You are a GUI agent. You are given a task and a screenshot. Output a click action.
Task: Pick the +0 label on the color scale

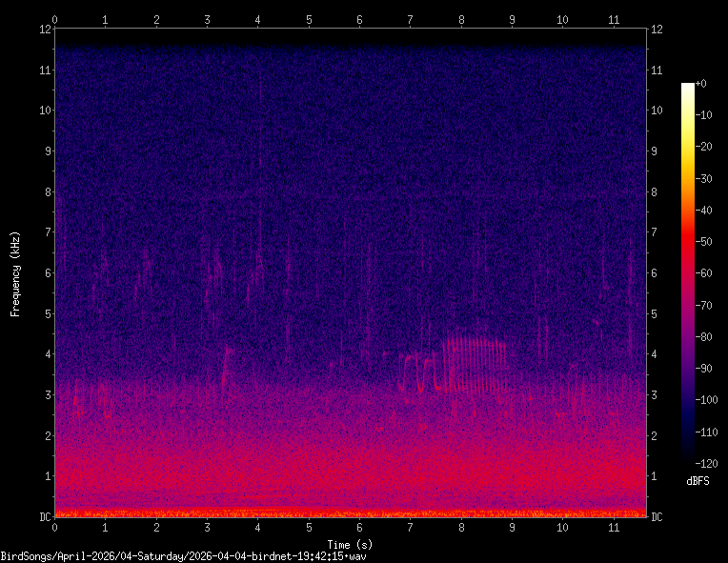pos(700,84)
